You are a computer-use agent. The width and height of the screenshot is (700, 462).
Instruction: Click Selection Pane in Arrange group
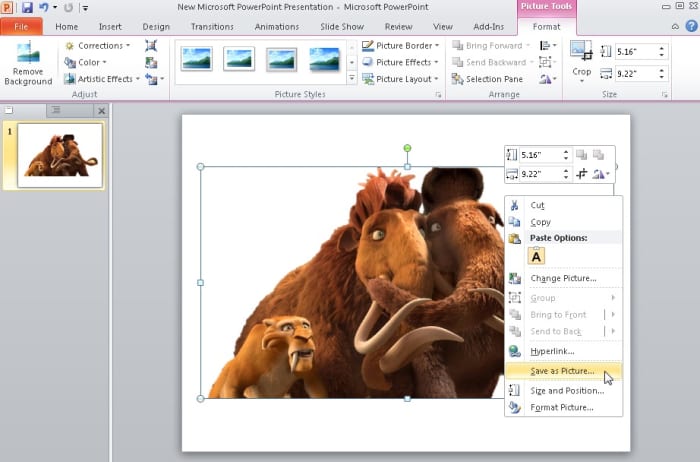tap(487, 79)
